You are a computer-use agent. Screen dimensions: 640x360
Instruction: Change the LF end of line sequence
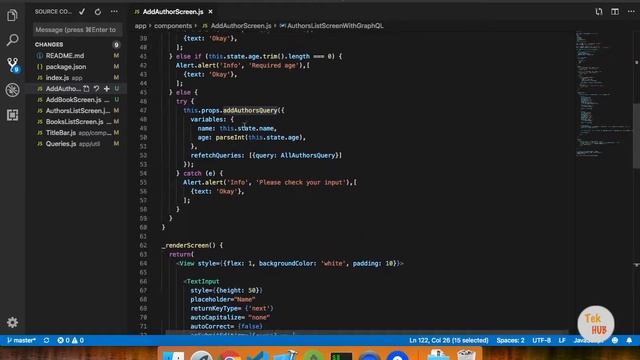pyautogui.click(x=562, y=340)
